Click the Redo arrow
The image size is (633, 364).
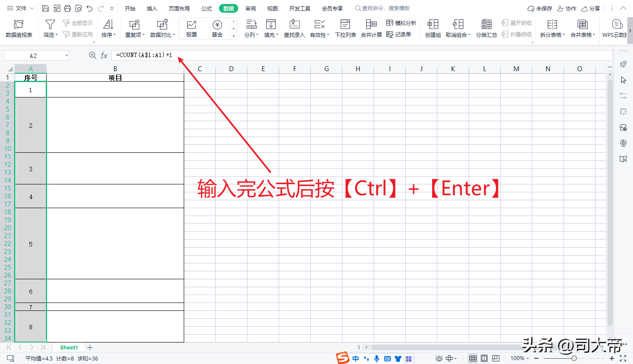point(101,8)
